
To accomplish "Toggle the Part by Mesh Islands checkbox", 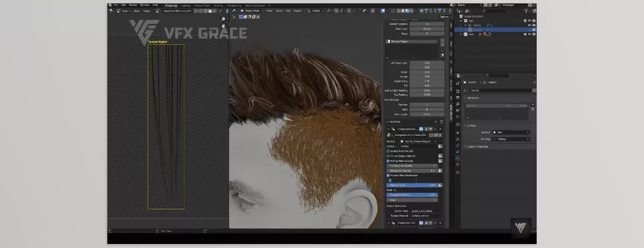I will 388,161.
